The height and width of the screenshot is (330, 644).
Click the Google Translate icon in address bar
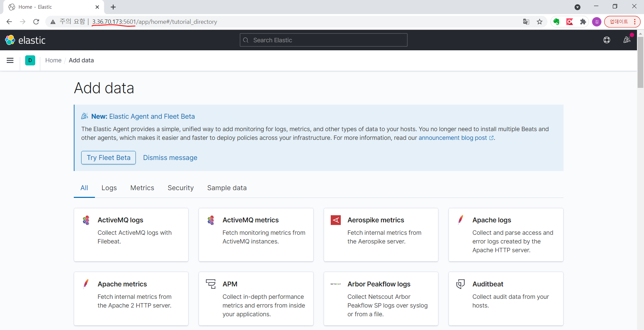click(526, 22)
